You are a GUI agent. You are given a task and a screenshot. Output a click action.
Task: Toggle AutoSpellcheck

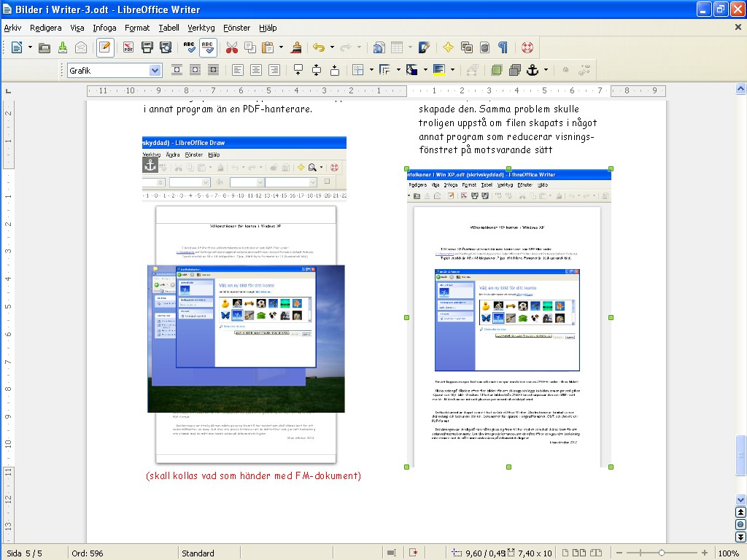tap(208, 47)
